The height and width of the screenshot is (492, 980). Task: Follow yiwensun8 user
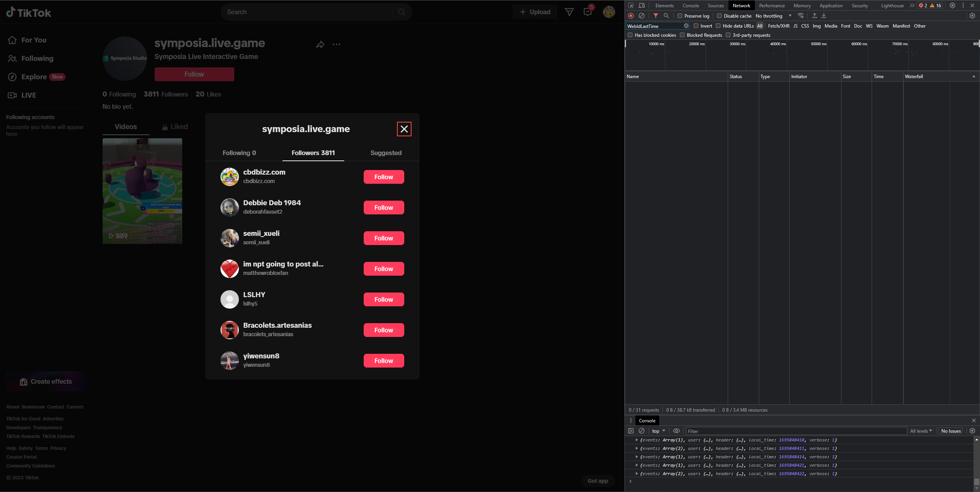point(384,361)
